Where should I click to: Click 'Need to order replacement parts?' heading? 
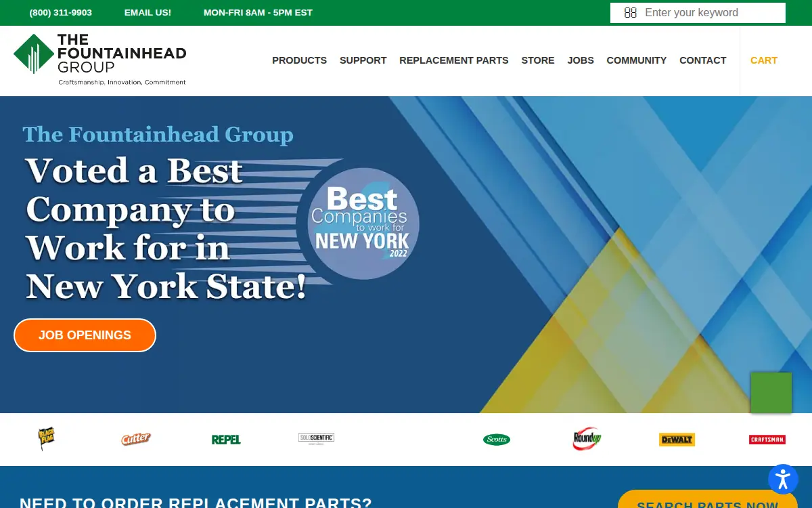[196, 502]
